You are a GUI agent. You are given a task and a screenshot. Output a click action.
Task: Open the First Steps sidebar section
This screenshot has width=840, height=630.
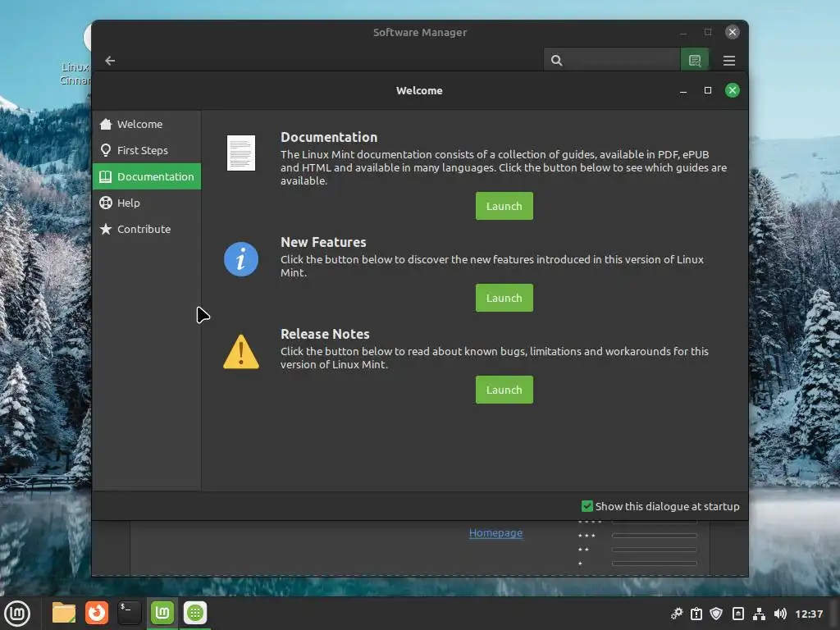pos(147,151)
